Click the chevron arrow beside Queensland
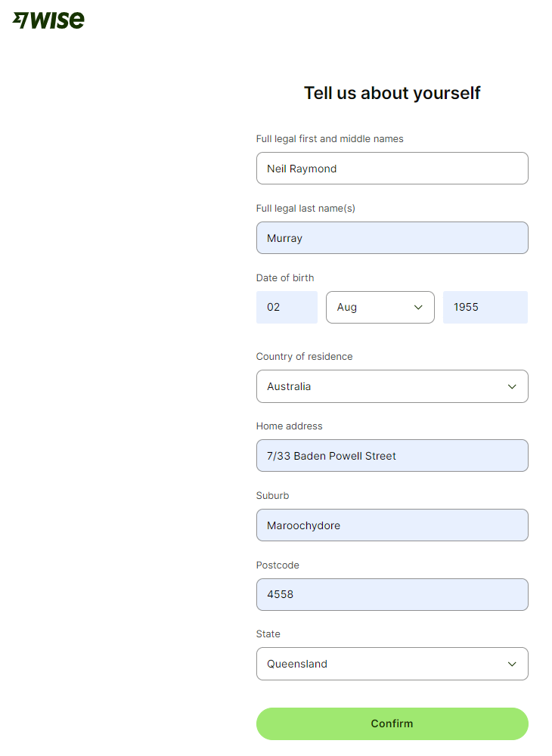Image resolution: width=552 pixels, height=756 pixels. 512,664
